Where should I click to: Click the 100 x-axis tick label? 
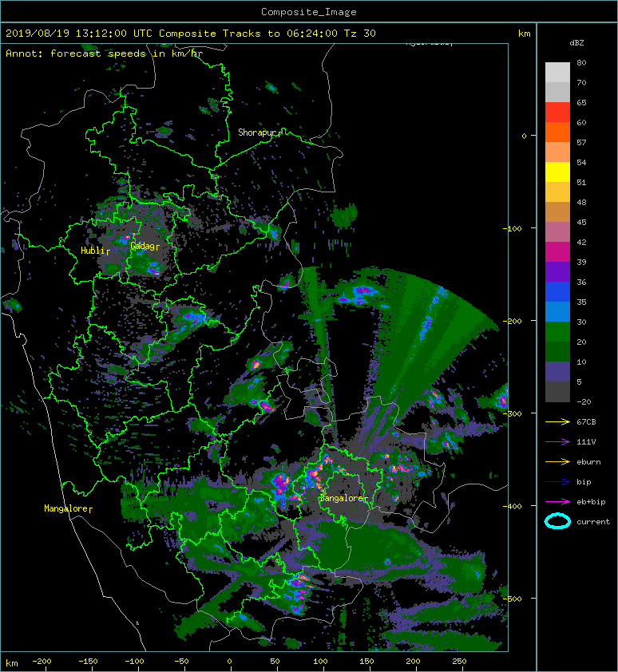click(320, 662)
